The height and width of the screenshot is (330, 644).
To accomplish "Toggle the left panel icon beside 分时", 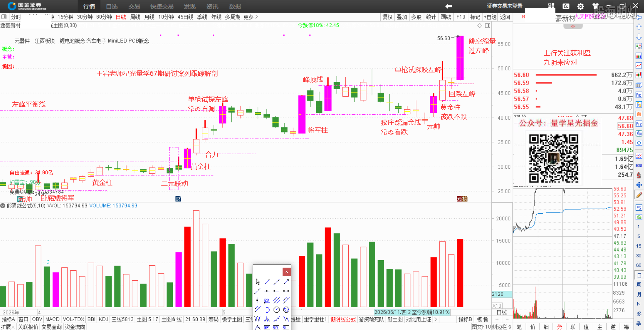I will (4, 17).
